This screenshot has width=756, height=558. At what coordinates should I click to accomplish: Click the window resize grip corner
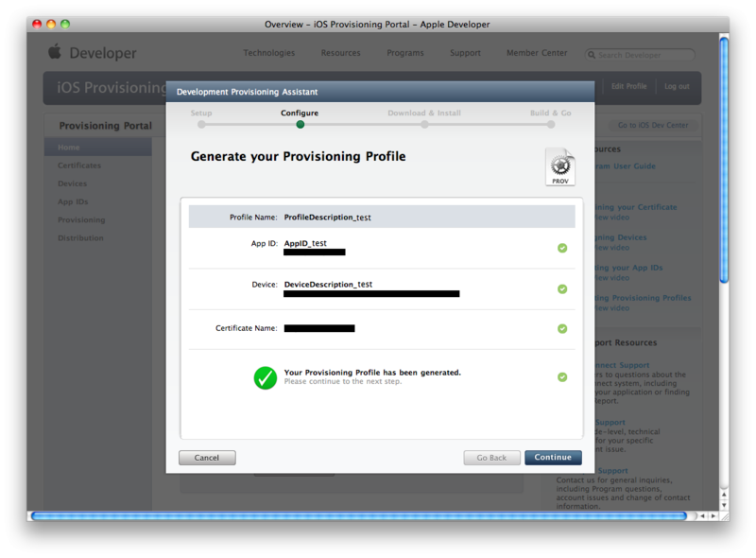click(724, 516)
